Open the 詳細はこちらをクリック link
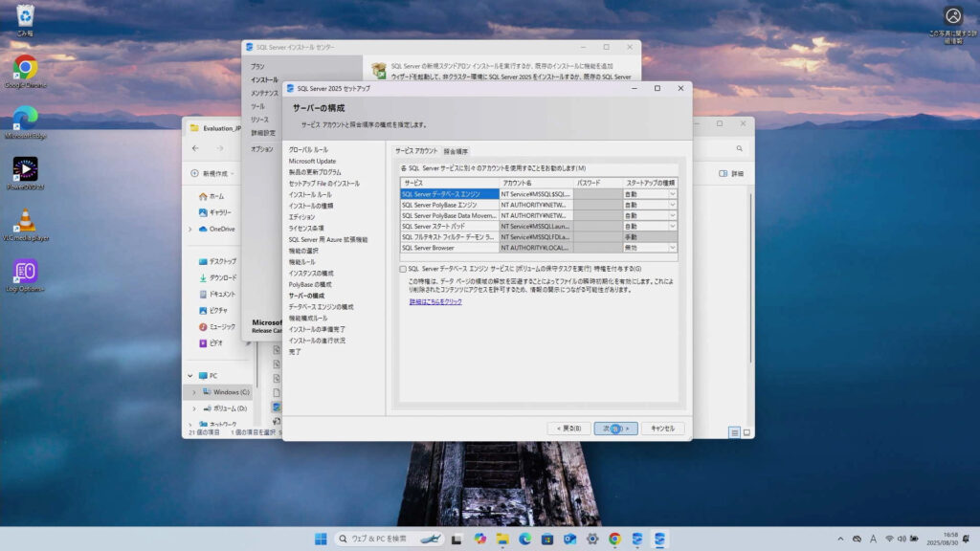This screenshot has height=551, width=980. tap(435, 301)
